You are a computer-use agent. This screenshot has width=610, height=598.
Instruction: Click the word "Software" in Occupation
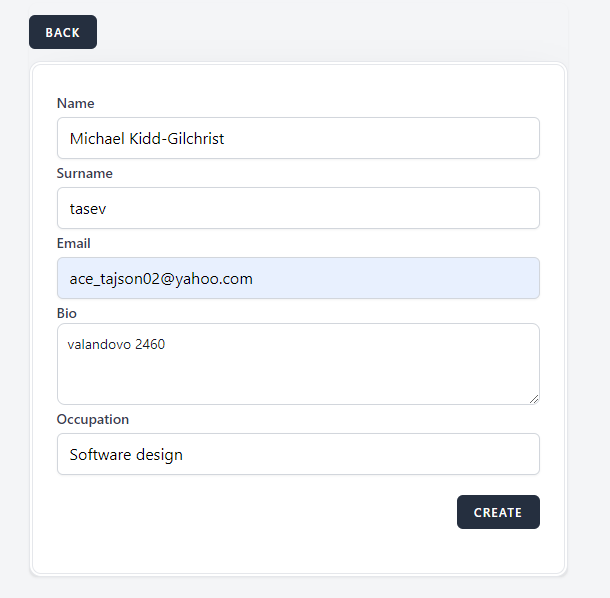click(100, 455)
